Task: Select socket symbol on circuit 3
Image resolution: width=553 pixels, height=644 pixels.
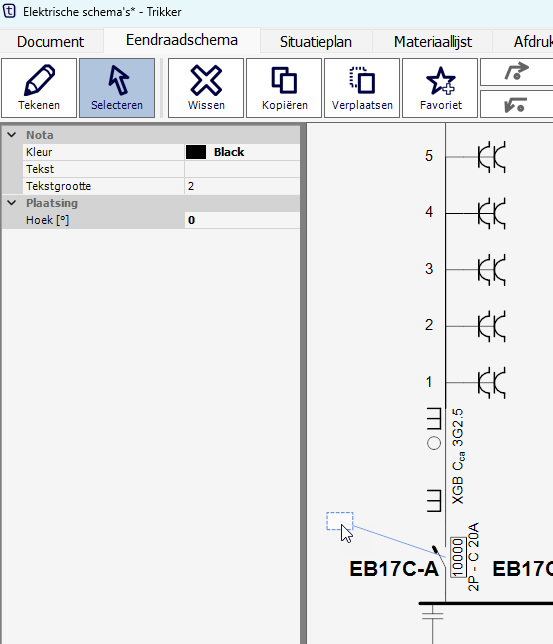Action: point(491,270)
